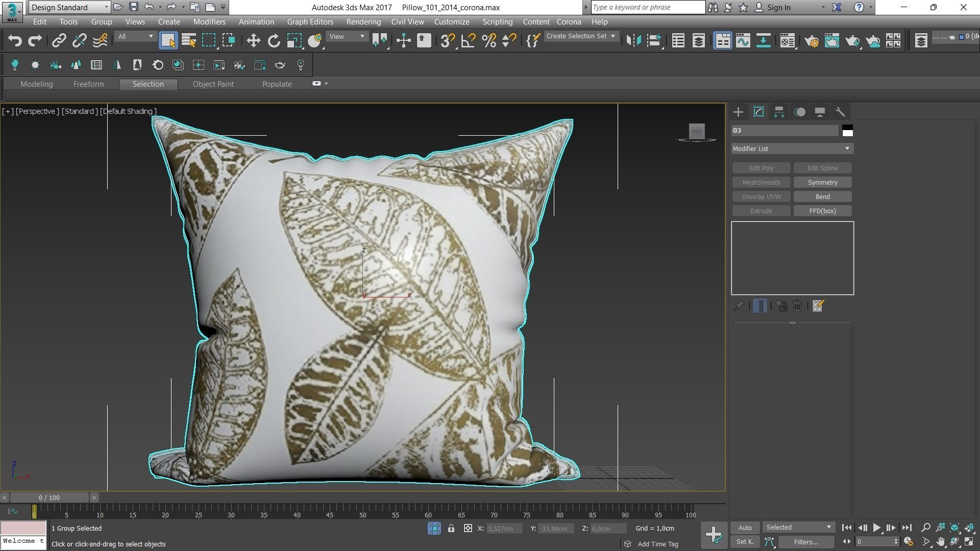This screenshot has height=551, width=980.
Task: Expand the ribbon options arrow
Action: click(x=326, y=84)
